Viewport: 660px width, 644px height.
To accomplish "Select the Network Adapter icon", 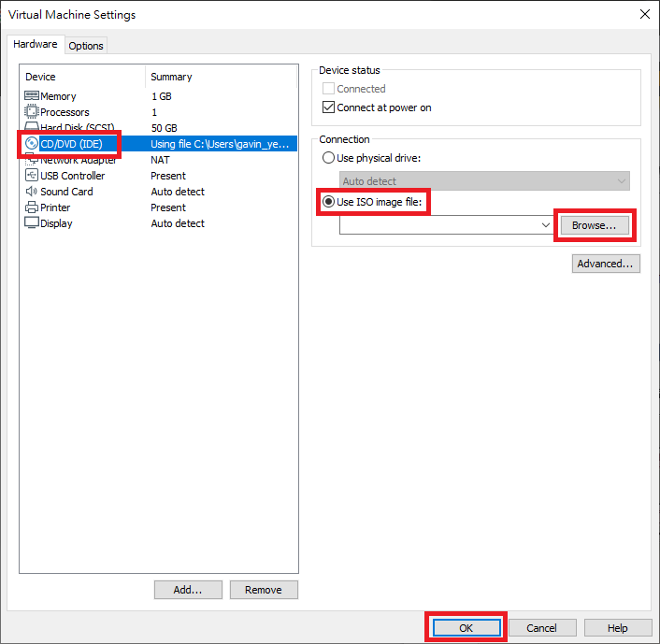I will pos(32,161).
